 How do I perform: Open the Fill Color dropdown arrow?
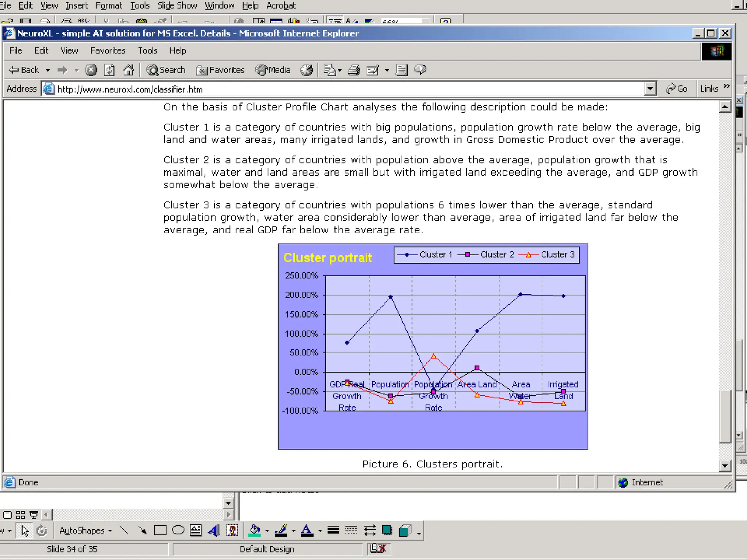pos(267,531)
